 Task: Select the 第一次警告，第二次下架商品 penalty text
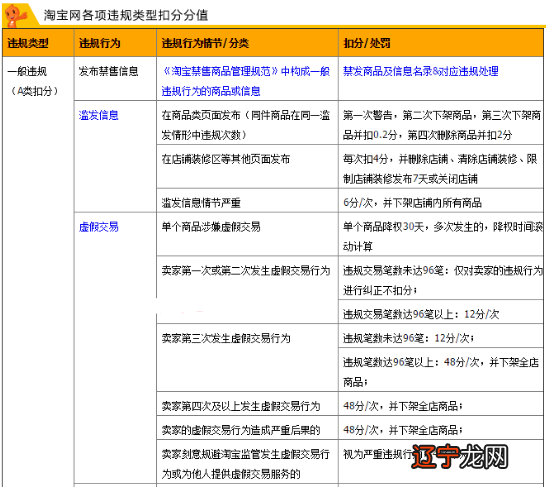442,125
